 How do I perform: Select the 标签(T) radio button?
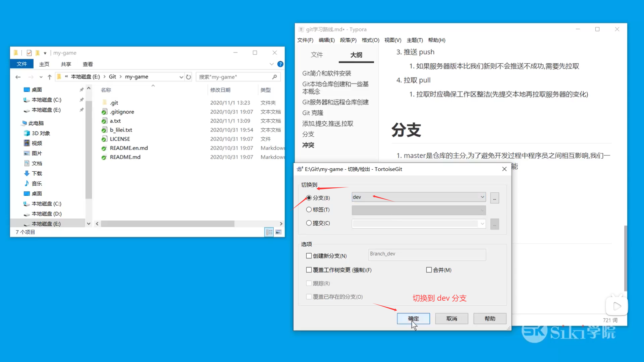point(309,209)
